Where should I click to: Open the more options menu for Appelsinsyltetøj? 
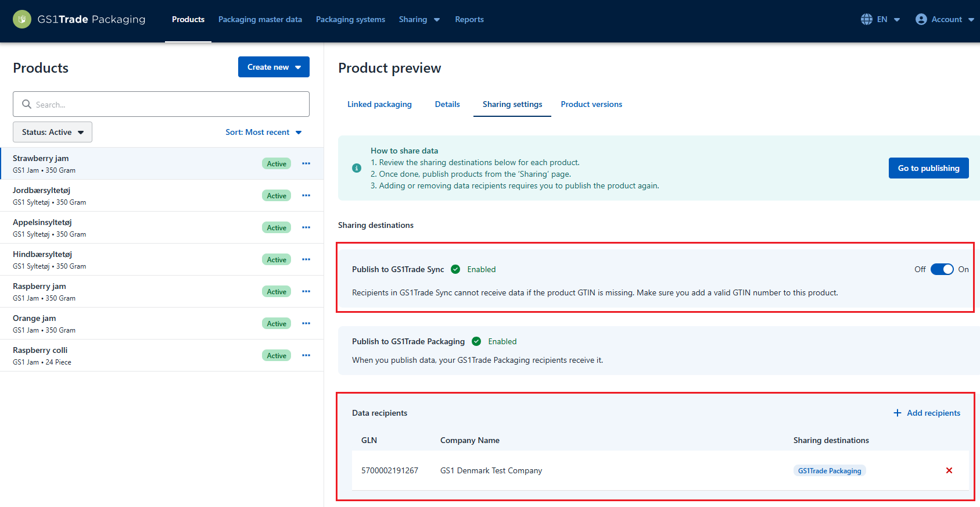(306, 227)
